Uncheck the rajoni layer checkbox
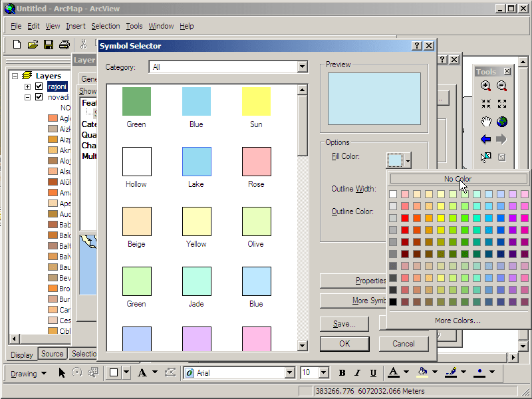This screenshot has width=532, height=399. click(39, 86)
